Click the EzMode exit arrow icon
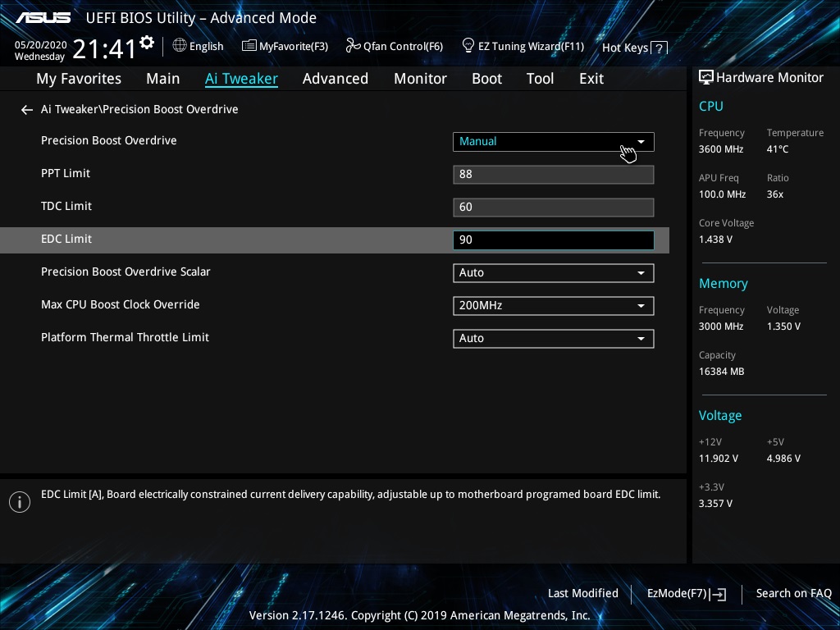 [719, 594]
